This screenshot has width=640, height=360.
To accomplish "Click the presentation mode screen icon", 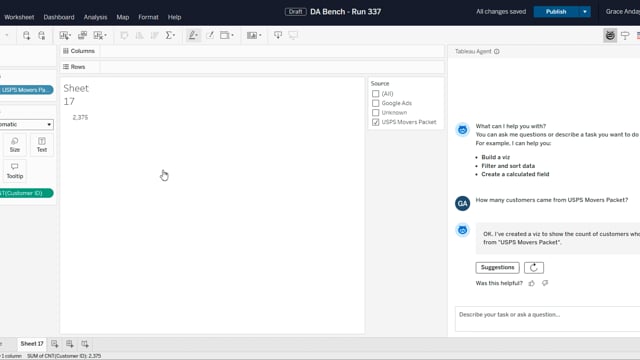I will click(x=293, y=36).
